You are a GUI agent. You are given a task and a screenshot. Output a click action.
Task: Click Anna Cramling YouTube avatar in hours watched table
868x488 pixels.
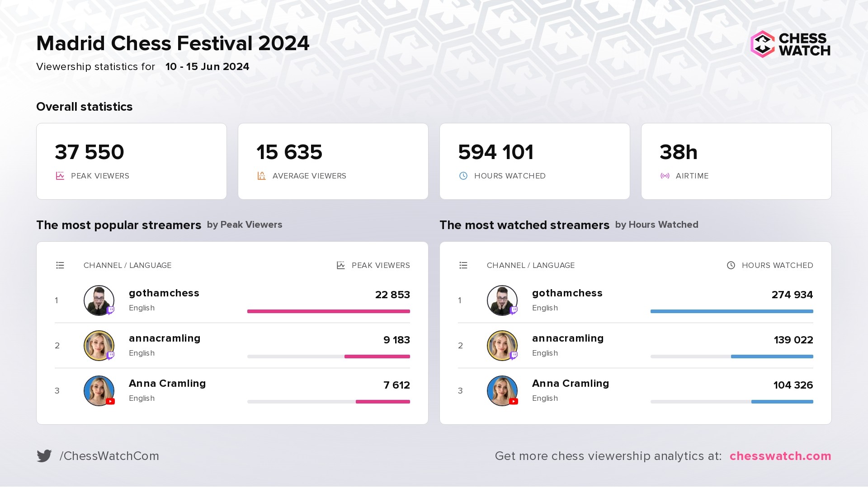502,391
